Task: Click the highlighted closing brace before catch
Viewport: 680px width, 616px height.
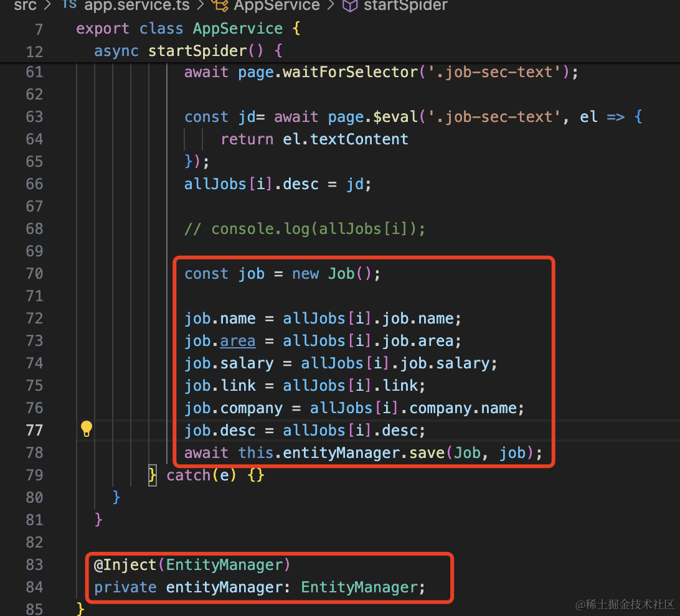Action: (x=153, y=475)
